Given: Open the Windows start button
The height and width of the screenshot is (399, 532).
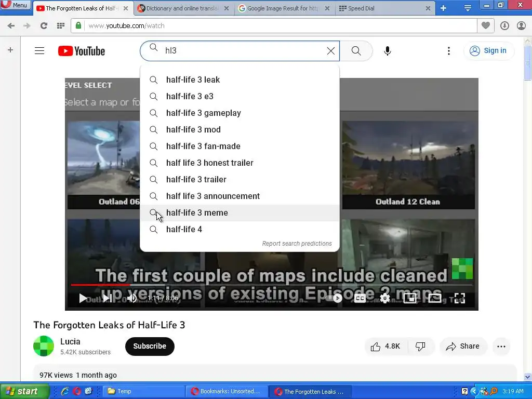Looking at the screenshot, I should [24, 391].
